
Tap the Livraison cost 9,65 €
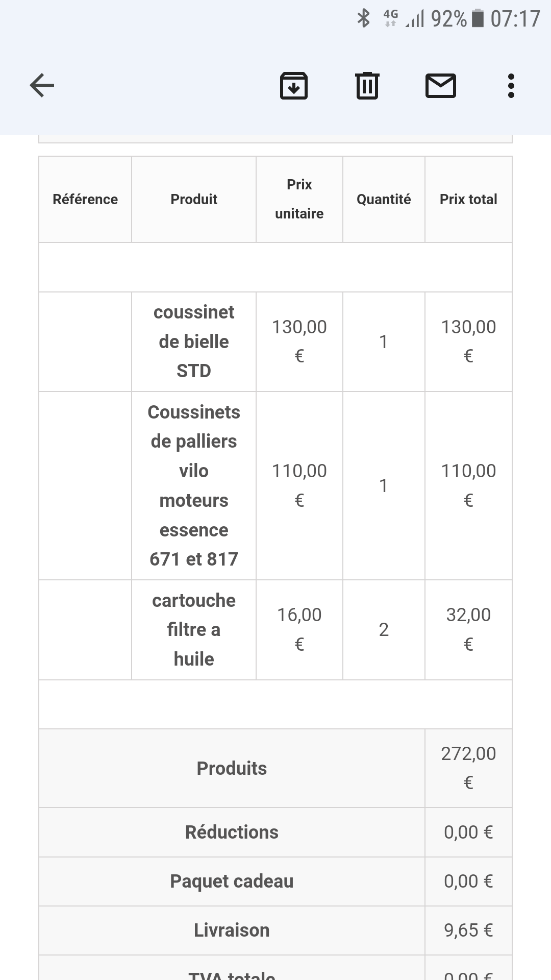coord(468,930)
